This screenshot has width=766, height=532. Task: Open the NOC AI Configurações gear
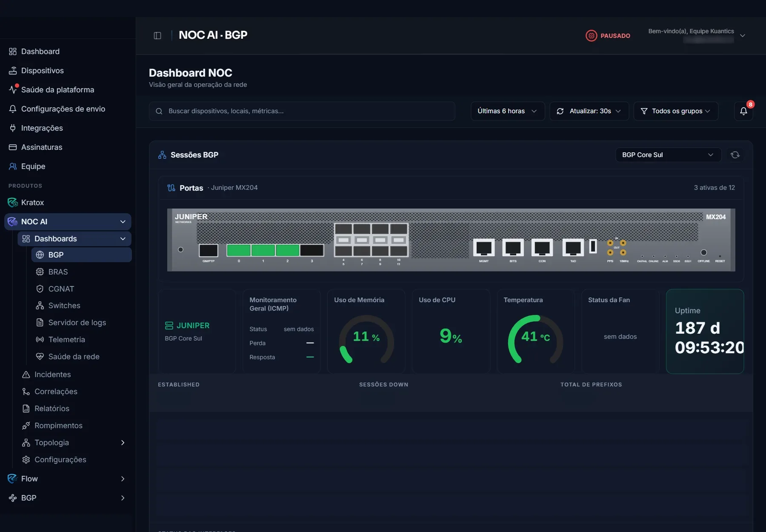26,460
